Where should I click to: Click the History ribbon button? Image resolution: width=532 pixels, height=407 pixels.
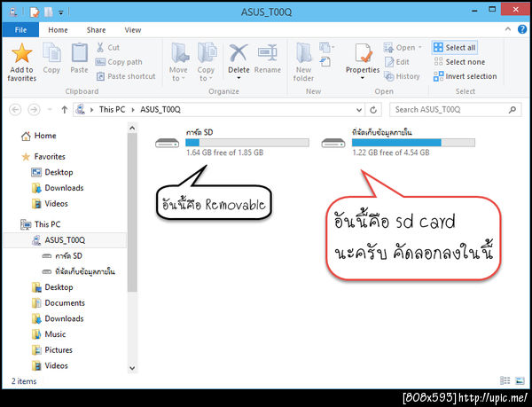[402, 76]
